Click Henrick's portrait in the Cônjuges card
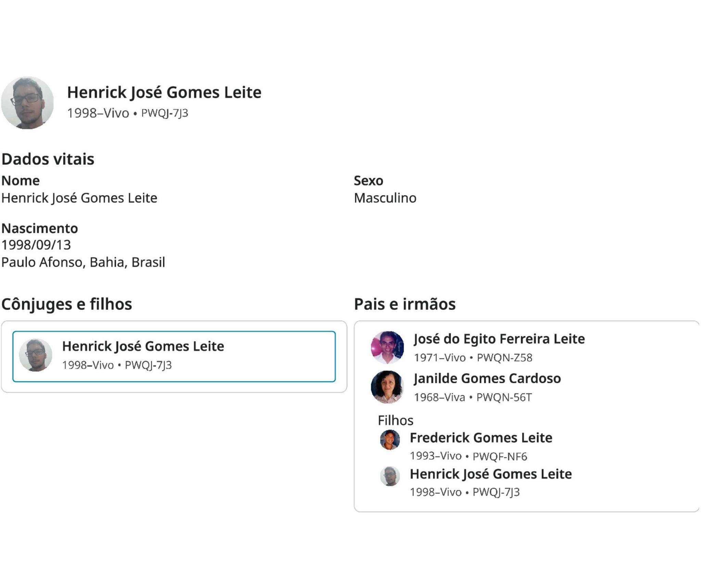 point(36,355)
